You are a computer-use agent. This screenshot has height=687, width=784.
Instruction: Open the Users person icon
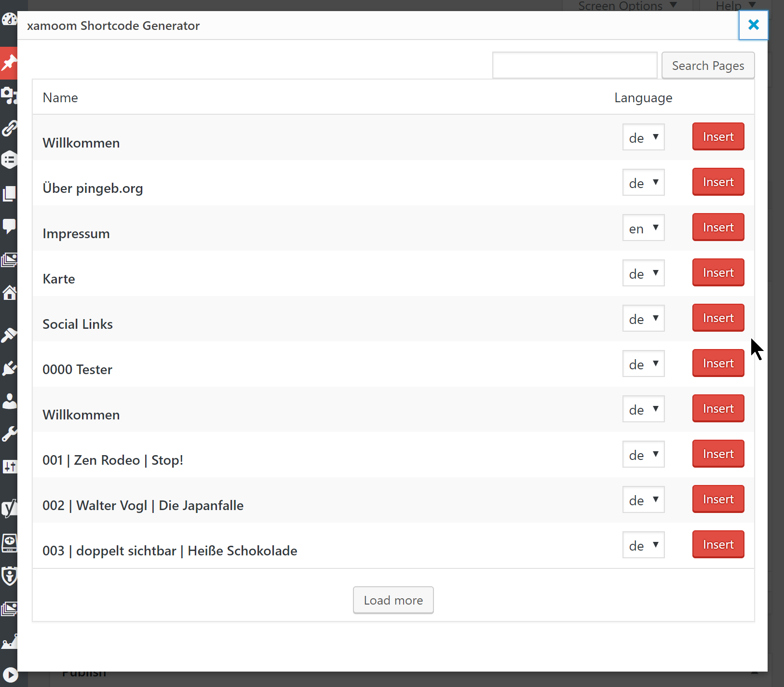(x=9, y=401)
